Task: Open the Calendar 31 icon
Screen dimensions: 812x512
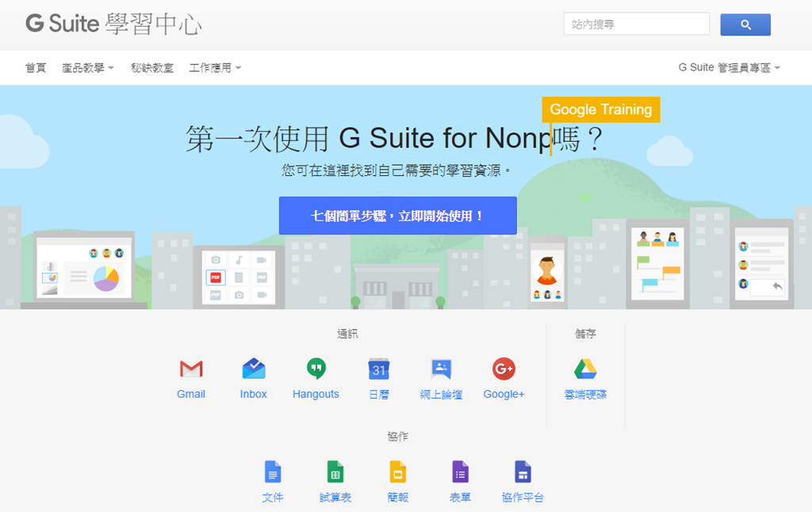Action: (x=378, y=369)
